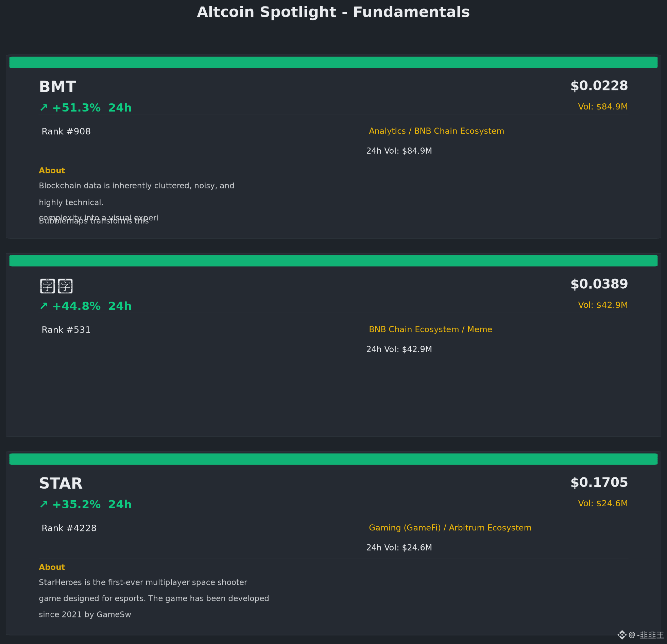Click the $0.0228 price of BMT
This screenshot has width=667, height=644.
599,86
